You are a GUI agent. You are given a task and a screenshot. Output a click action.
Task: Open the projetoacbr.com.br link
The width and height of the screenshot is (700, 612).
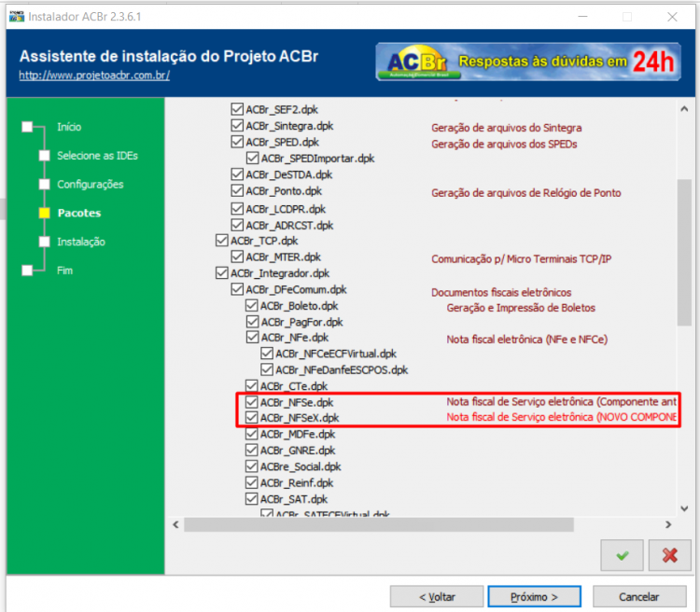click(94, 75)
